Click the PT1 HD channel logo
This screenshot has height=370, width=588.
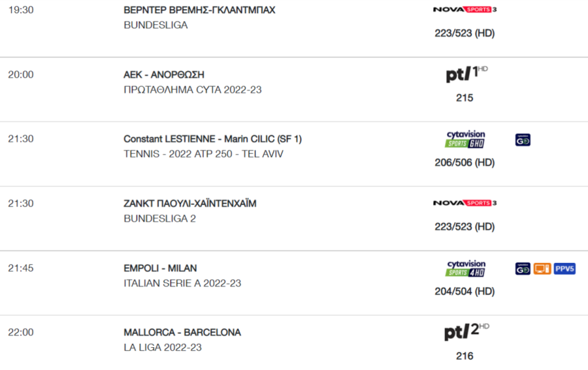click(x=466, y=73)
